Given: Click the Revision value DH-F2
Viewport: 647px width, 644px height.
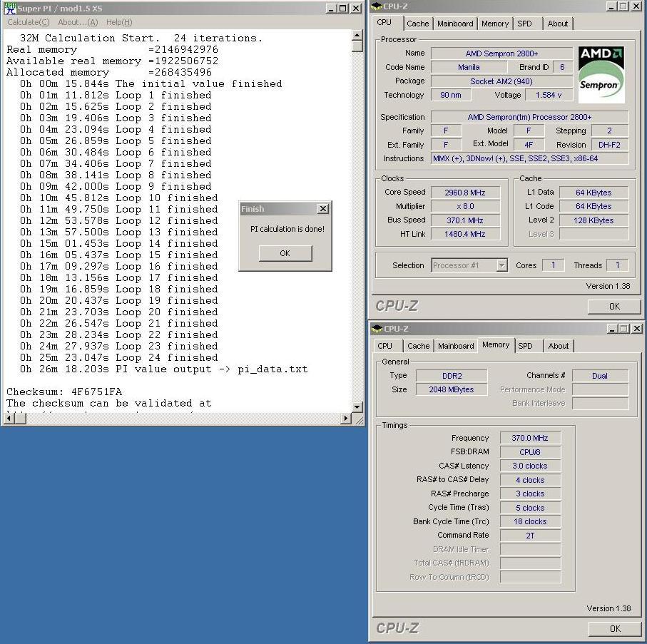Looking at the screenshot, I should (x=609, y=145).
